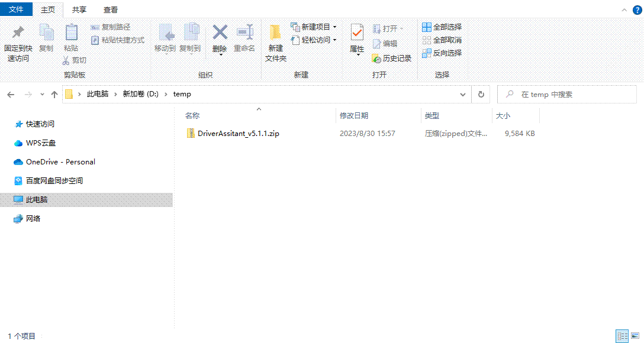Viewport: 644px width, 343px height.
Task: Click the 新建文件夹 folder icon
Action: pos(275,33)
